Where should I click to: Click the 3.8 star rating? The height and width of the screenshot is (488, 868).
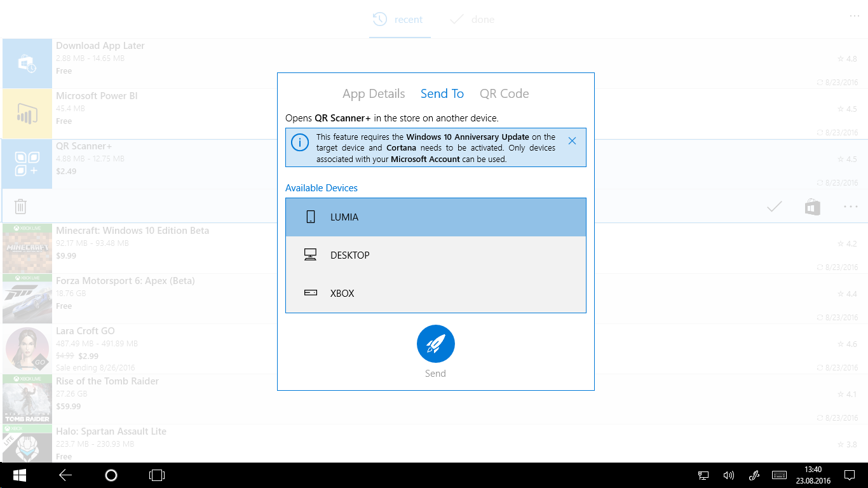point(847,445)
